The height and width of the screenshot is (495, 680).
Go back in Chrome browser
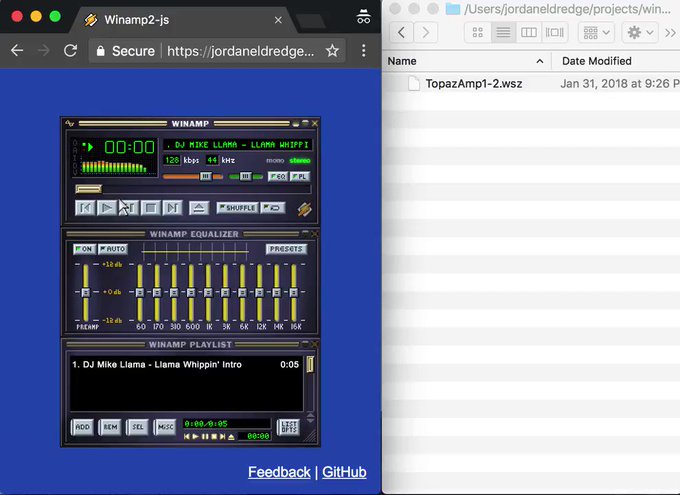(17, 51)
